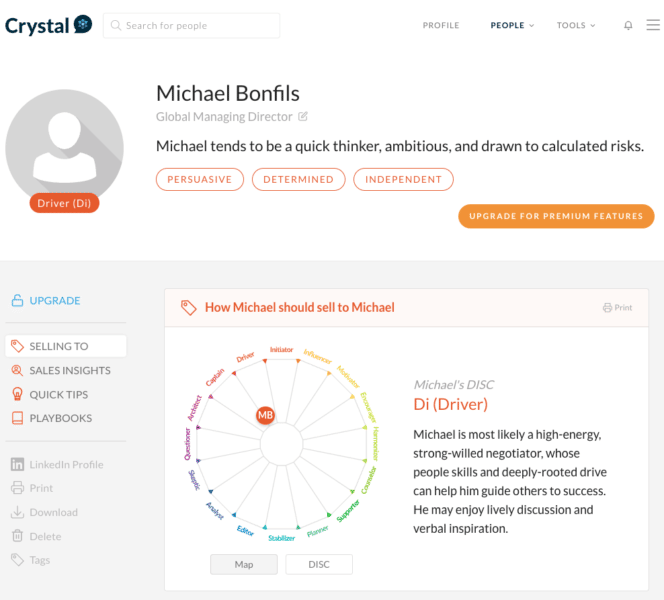Click the Download arrow icon
664x600 pixels.
coord(17,512)
